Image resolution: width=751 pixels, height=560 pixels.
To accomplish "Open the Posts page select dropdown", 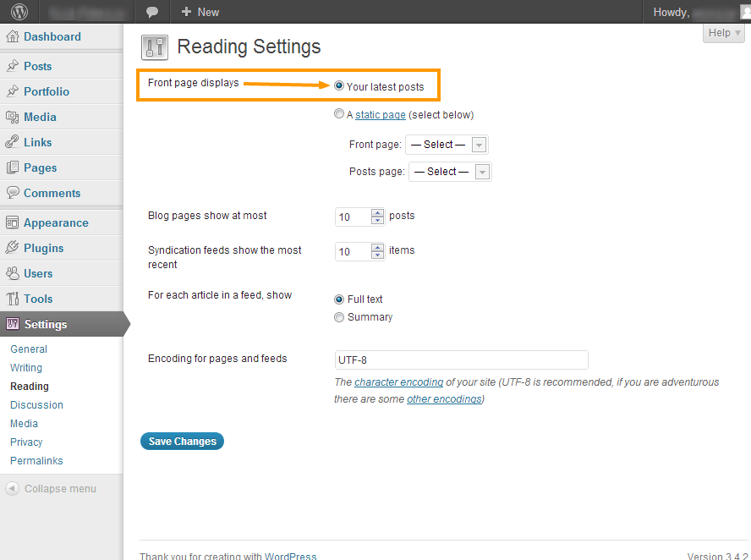I will (x=450, y=172).
